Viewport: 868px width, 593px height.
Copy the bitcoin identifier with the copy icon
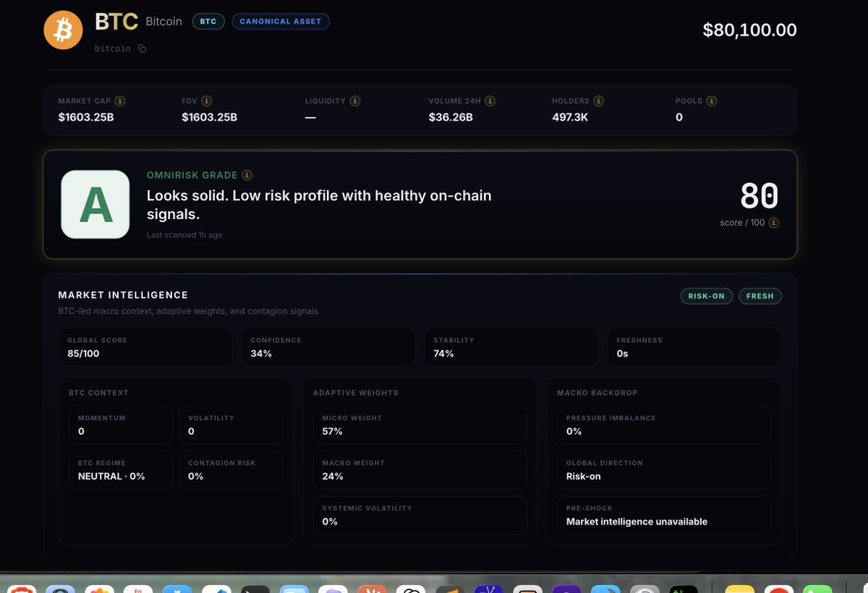[x=142, y=48]
